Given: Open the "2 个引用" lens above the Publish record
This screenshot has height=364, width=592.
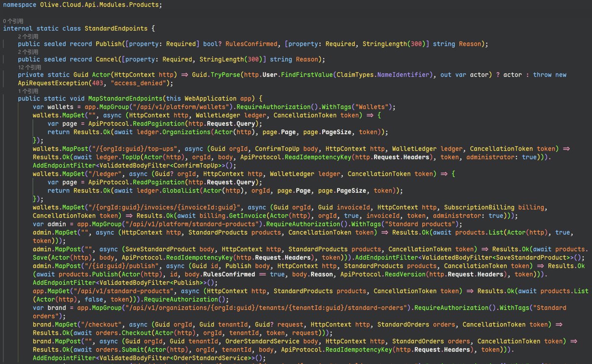Looking at the screenshot, I should (28, 36).
